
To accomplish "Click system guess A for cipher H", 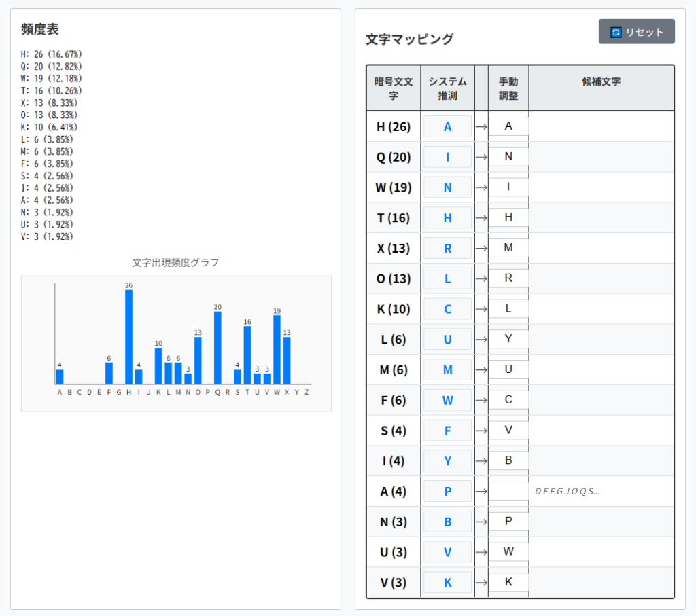I will pos(447,126).
